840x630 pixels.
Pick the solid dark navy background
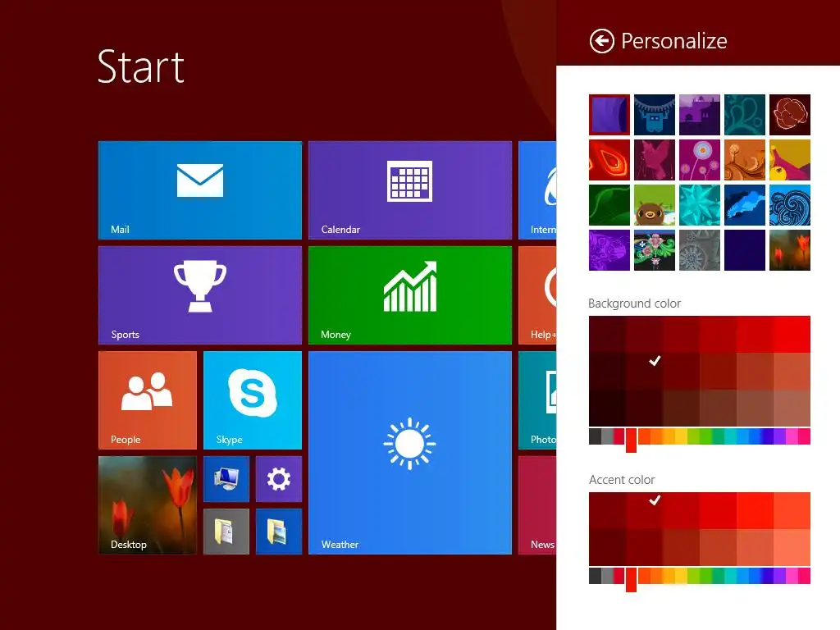745,250
